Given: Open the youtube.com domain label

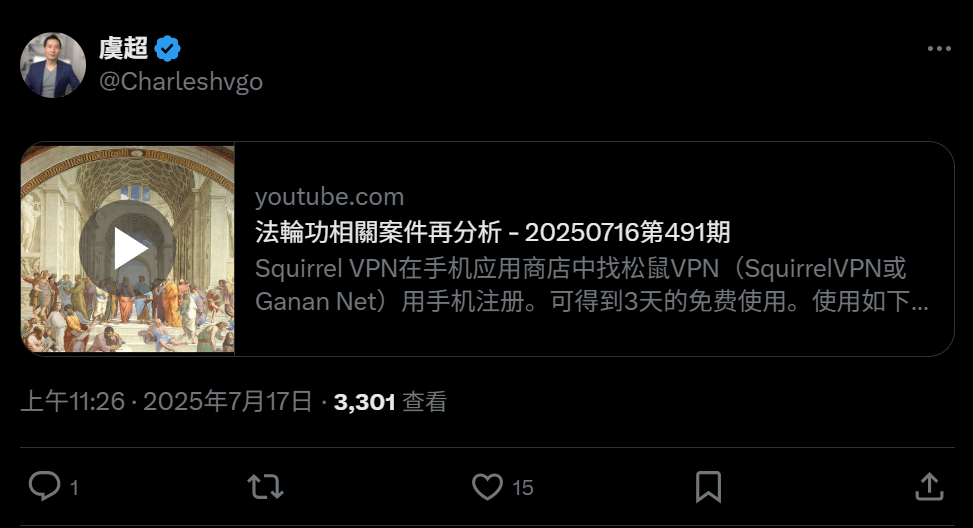Looking at the screenshot, I should [330, 197].
